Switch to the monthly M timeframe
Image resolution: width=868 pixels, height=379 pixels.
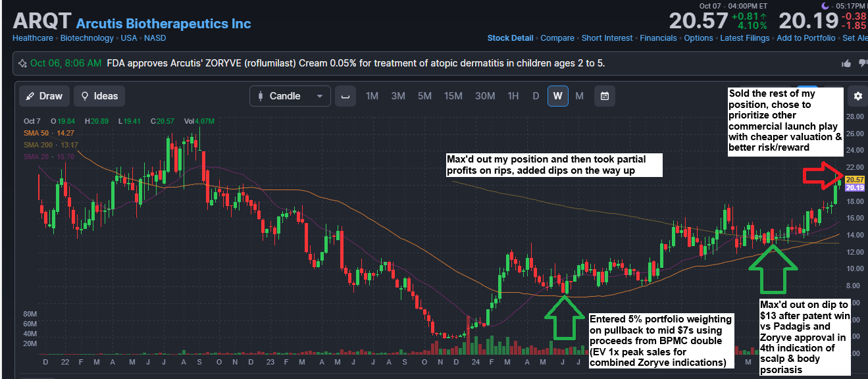pos(579,96)
